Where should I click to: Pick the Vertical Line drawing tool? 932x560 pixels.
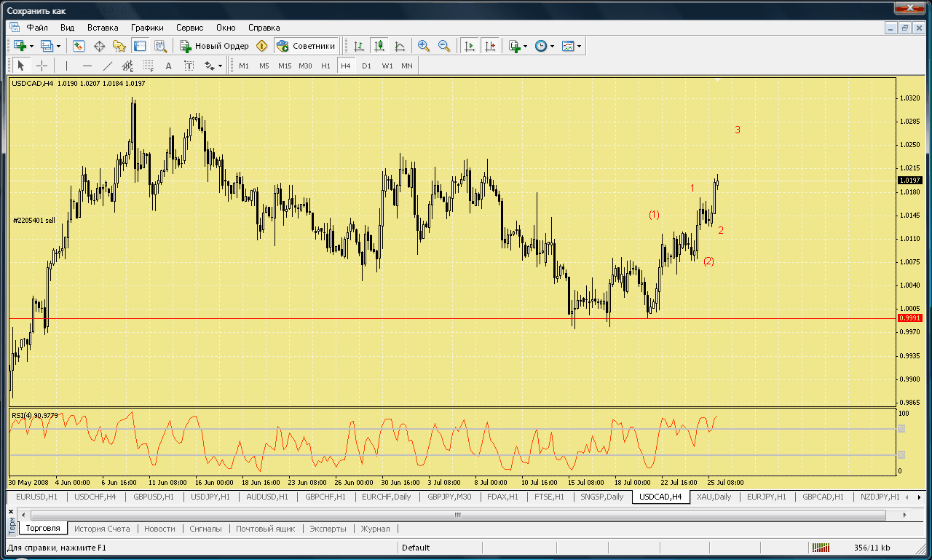click(66, 66)
